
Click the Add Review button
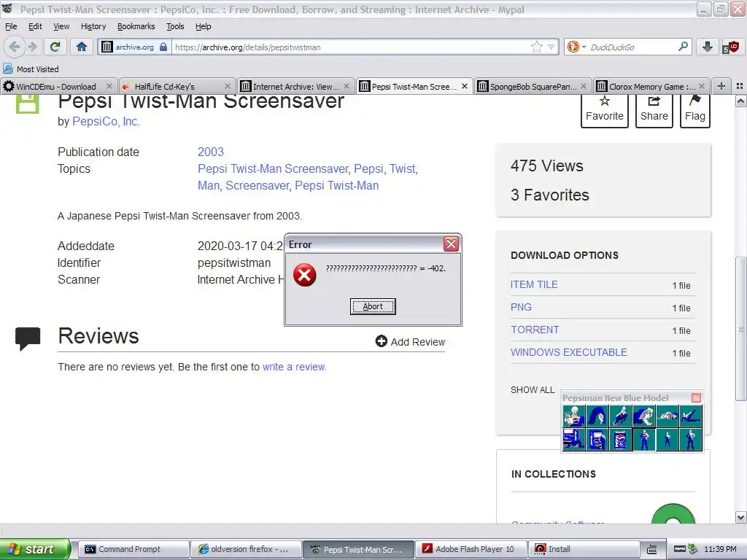click(410, 341)
